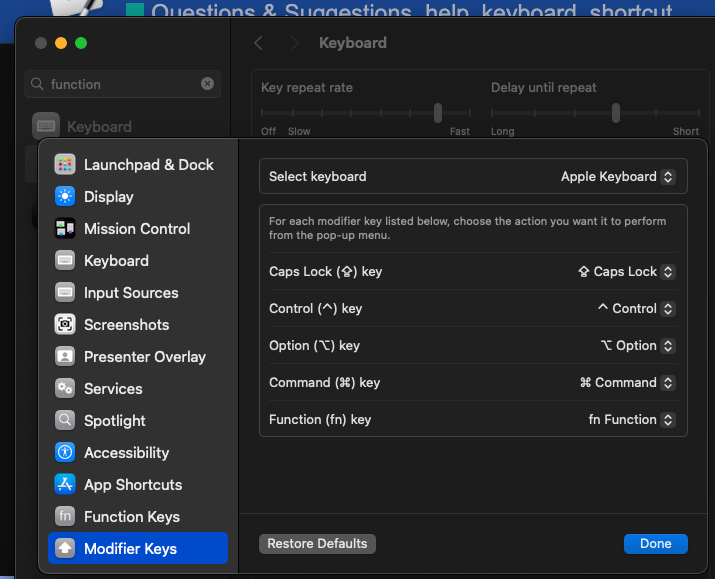
Task: Click the Launchpad & Dock icon
Action: click(65, 165)
